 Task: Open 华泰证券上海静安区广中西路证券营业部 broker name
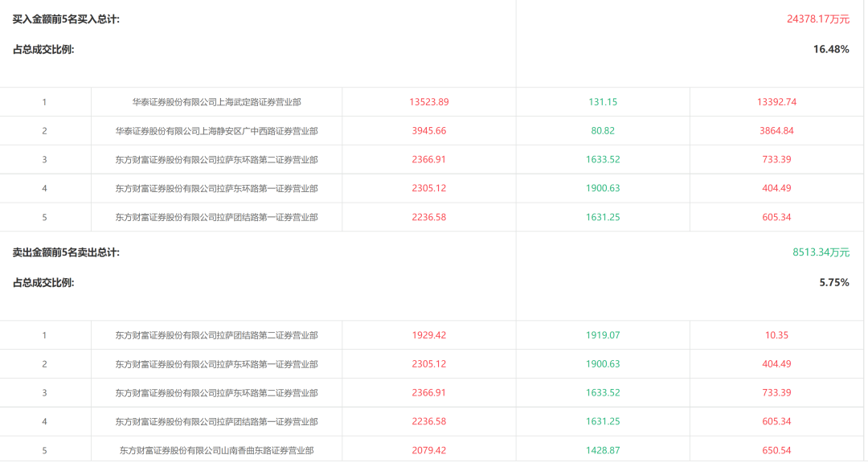pyautogui.click(x=216, y=131)
